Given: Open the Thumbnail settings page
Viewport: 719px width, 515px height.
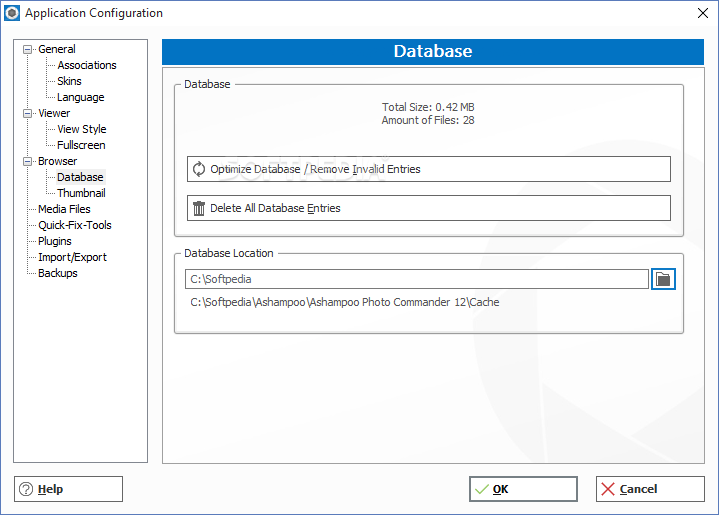Looking at the screenshot, I should [81, 193].
